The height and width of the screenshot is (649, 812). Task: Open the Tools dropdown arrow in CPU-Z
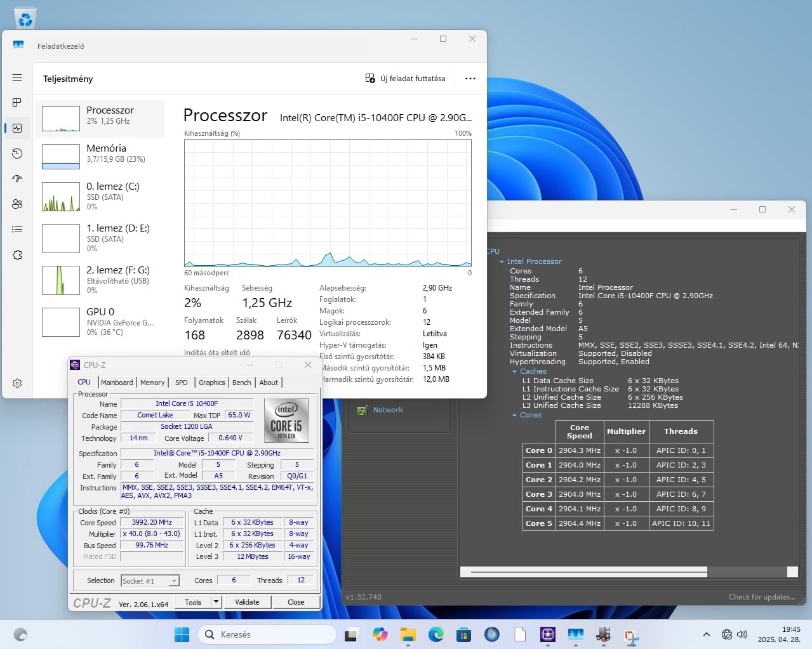point(216,602)
